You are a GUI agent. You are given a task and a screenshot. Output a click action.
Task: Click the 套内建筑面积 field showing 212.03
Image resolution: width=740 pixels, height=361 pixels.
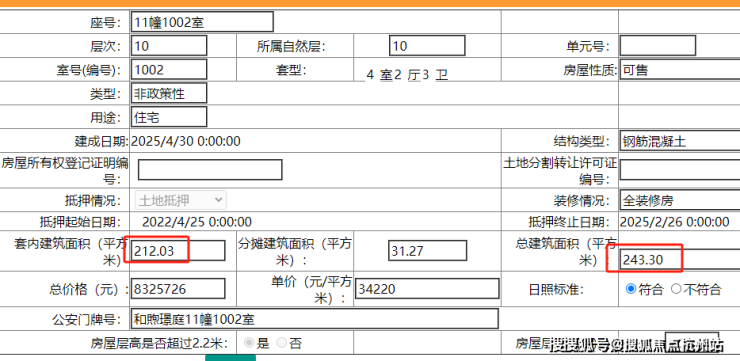178,251
